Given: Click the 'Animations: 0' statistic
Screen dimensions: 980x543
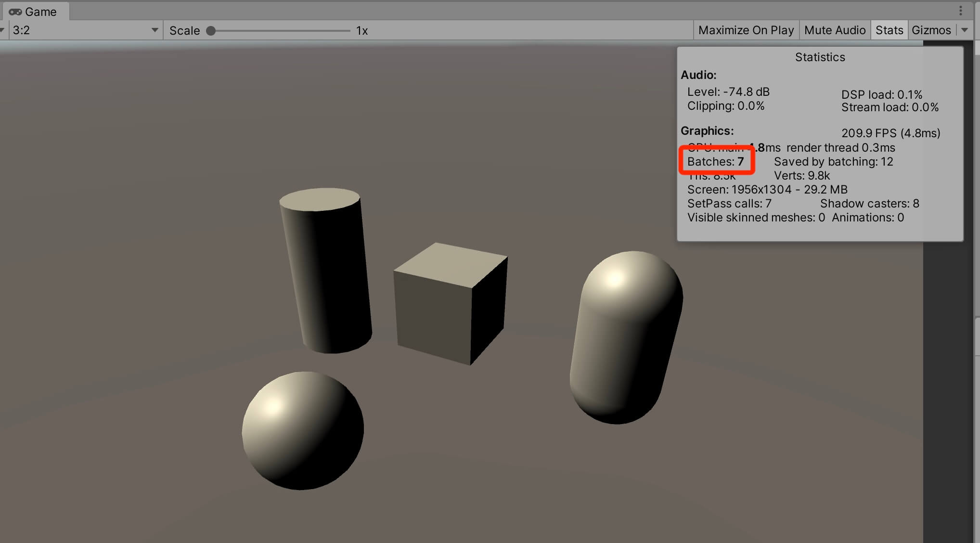Looking at the screenshot, I should 867,218.
